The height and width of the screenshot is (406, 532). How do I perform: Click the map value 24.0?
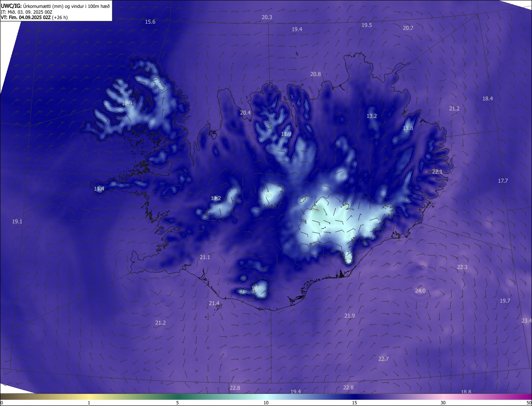(x=420, y=291)
